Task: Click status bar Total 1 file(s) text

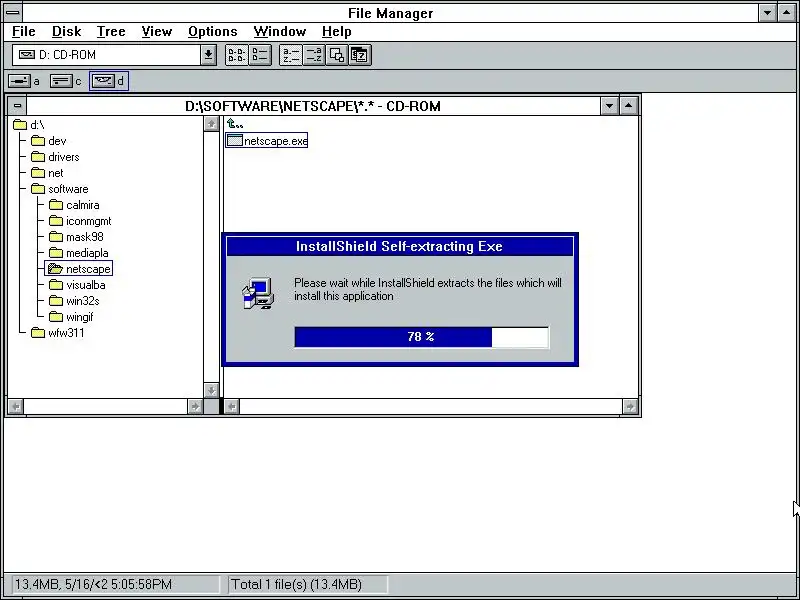Action: [x=296, y=584]
